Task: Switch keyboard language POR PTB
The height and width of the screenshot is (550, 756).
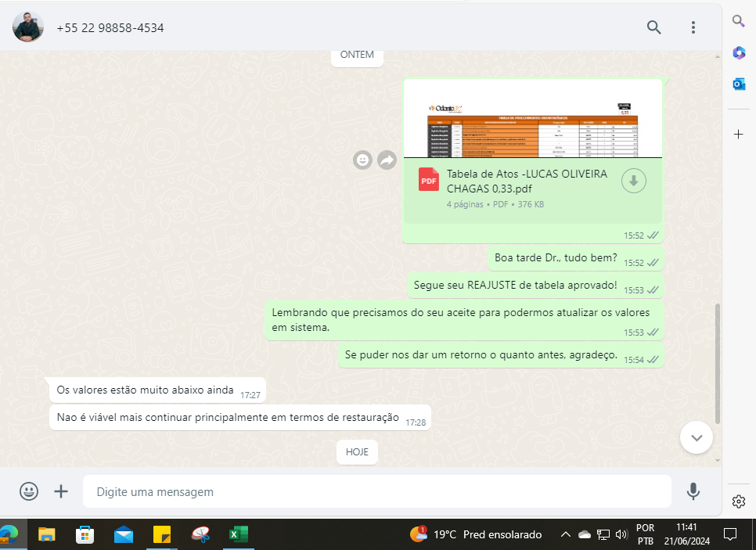Action: pyautogui.click(x=645, y=534)
